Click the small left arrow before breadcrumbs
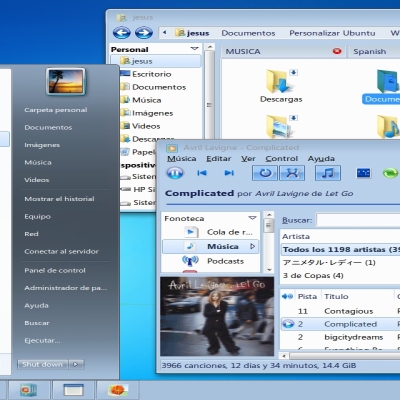 pos(165,33)
